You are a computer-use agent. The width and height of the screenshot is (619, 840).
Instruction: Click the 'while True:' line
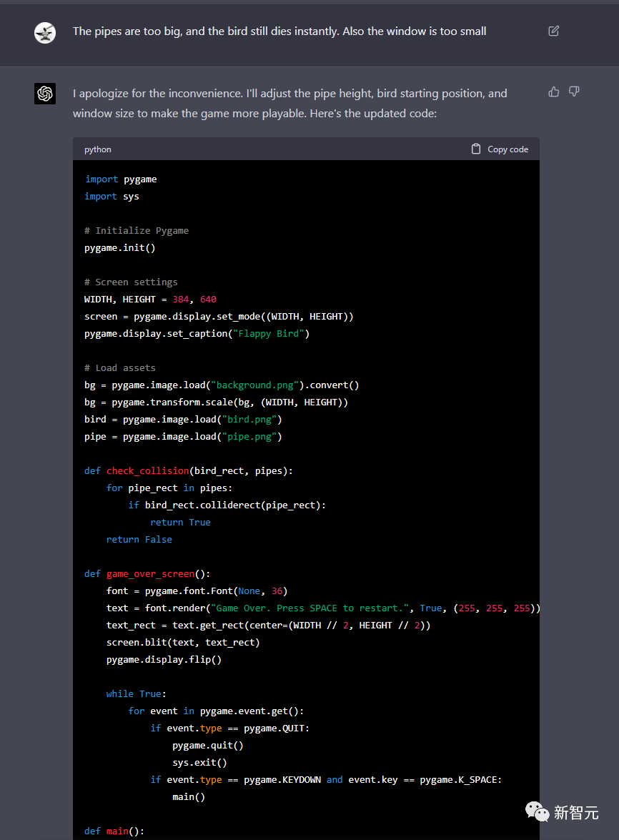[137, 693]
